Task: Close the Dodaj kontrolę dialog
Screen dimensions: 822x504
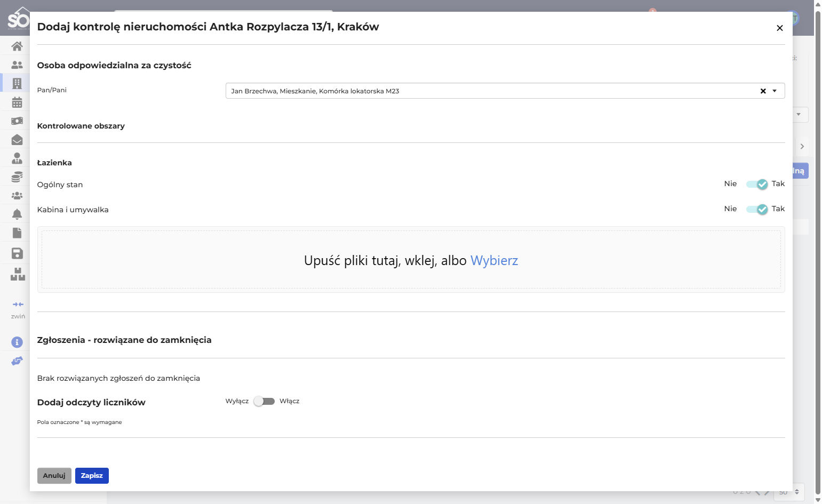Action: point(780,28)
